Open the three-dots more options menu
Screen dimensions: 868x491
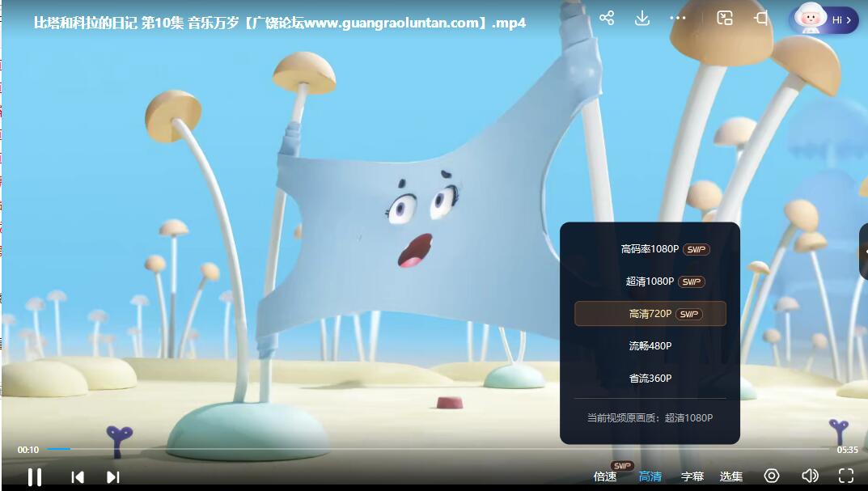[x=678, y=19]
